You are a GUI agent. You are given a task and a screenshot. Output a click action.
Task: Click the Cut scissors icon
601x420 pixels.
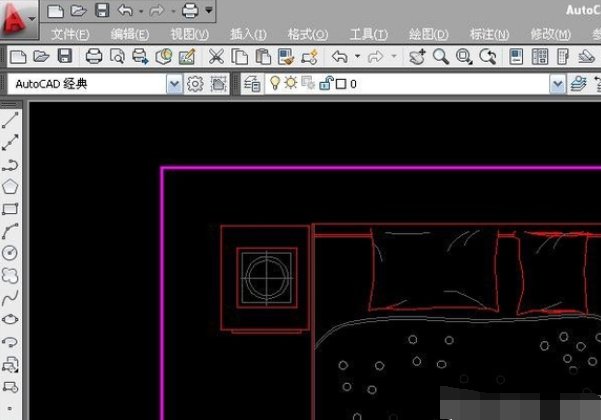(216, 57)
